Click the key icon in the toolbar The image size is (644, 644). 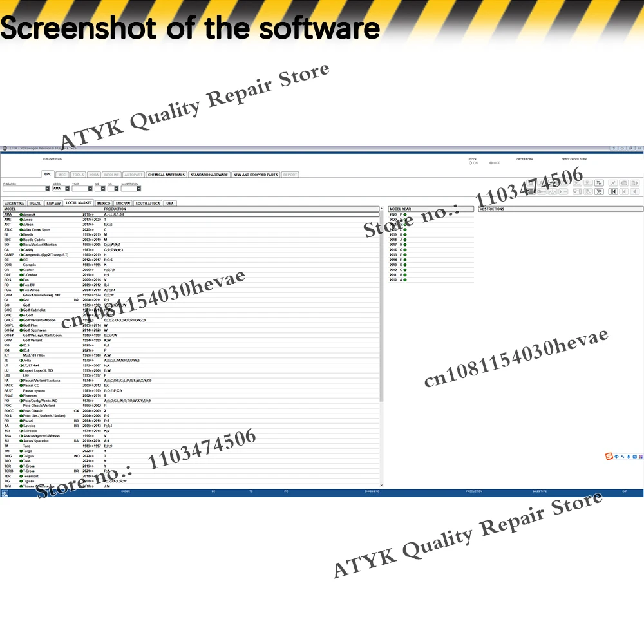coord(542,191)
